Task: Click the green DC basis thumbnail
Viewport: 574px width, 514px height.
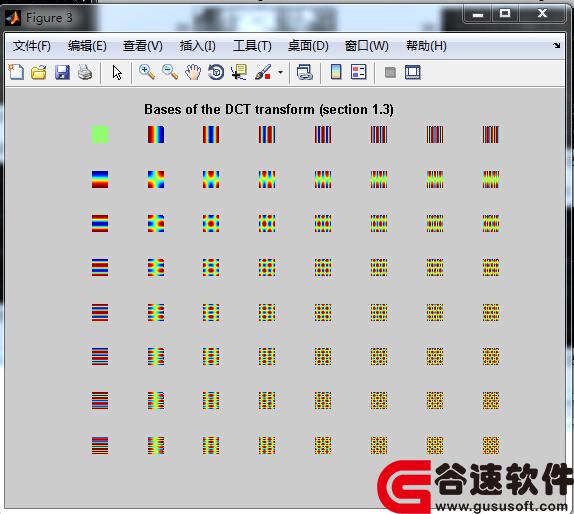Action: [100, 134]
